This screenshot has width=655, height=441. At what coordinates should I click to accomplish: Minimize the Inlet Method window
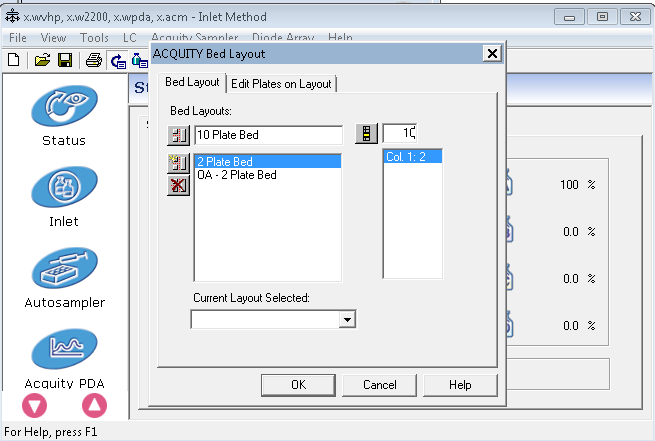(x=569, y=17)
